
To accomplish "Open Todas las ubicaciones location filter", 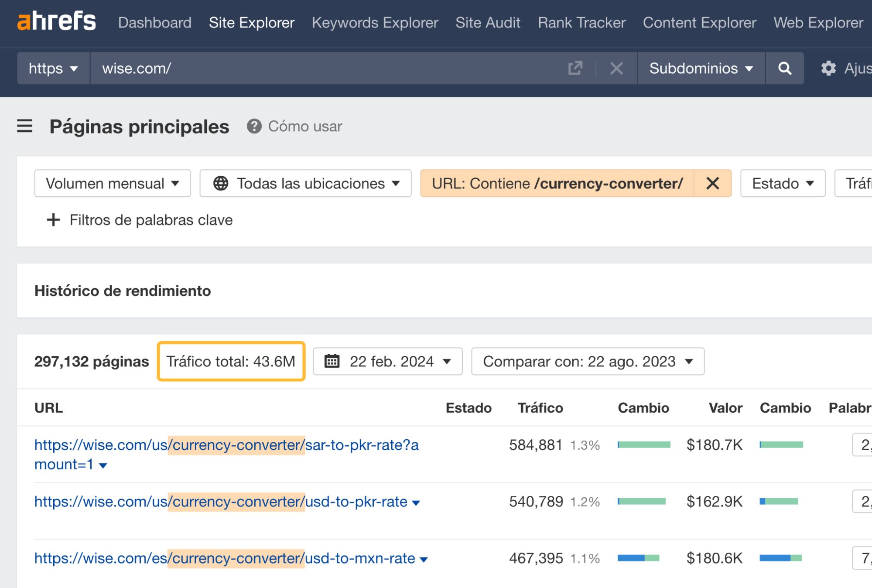I will point(305,183).
